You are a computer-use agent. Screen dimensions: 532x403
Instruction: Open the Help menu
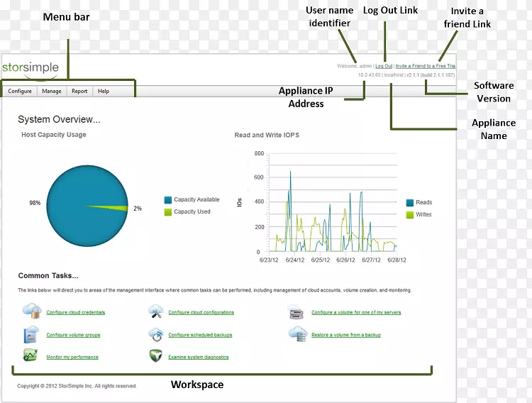(104, 91)
